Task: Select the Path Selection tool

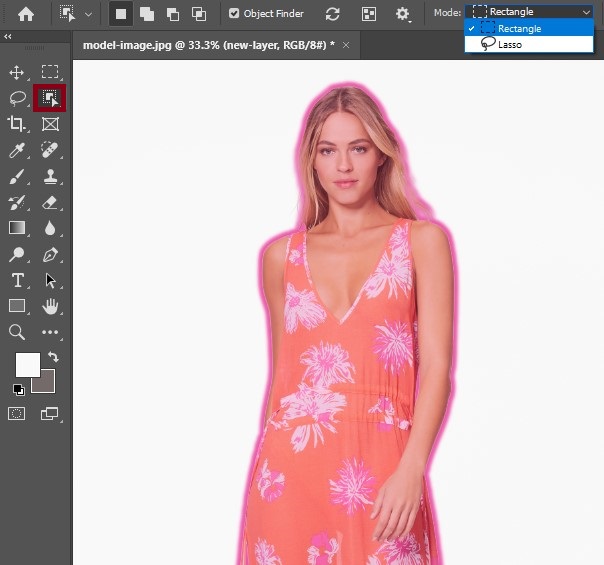Action: click(50, 280)
